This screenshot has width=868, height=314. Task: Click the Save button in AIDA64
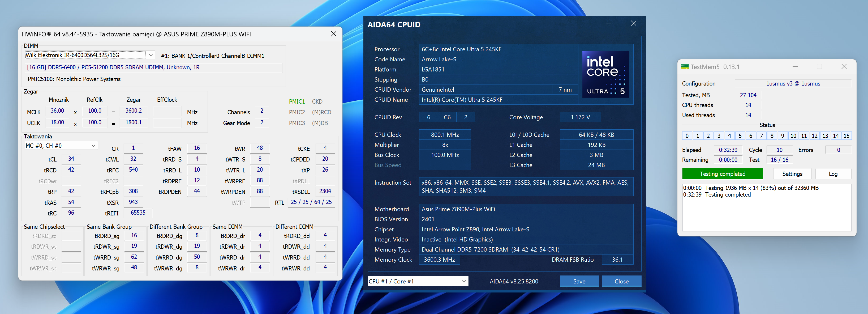pyautogui.click(x=579, y=281)
